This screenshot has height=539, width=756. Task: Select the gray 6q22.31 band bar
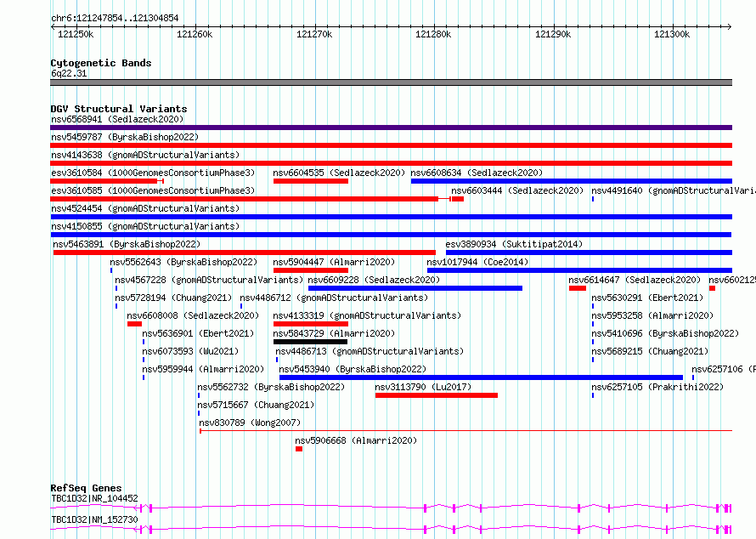(391, 82)
